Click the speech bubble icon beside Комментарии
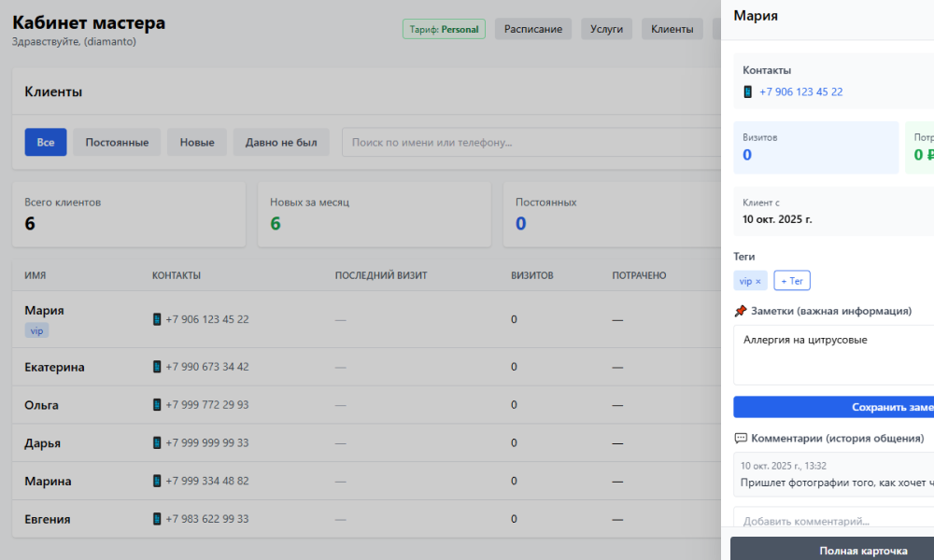 tap(741, 438)
